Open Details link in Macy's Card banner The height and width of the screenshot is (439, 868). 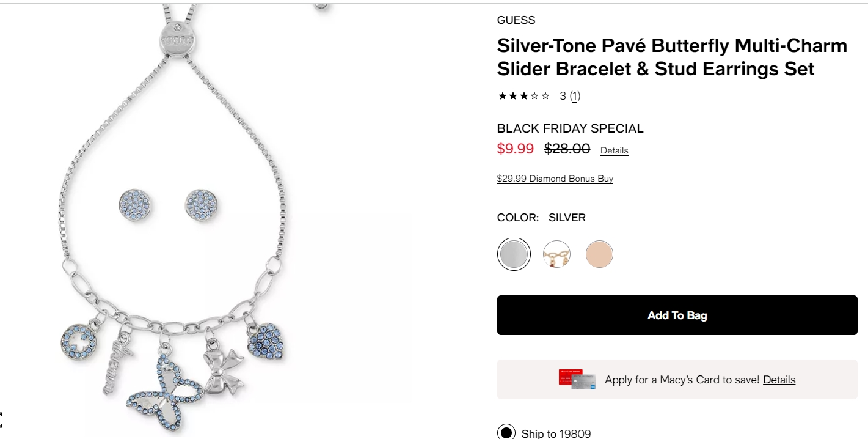779,380
